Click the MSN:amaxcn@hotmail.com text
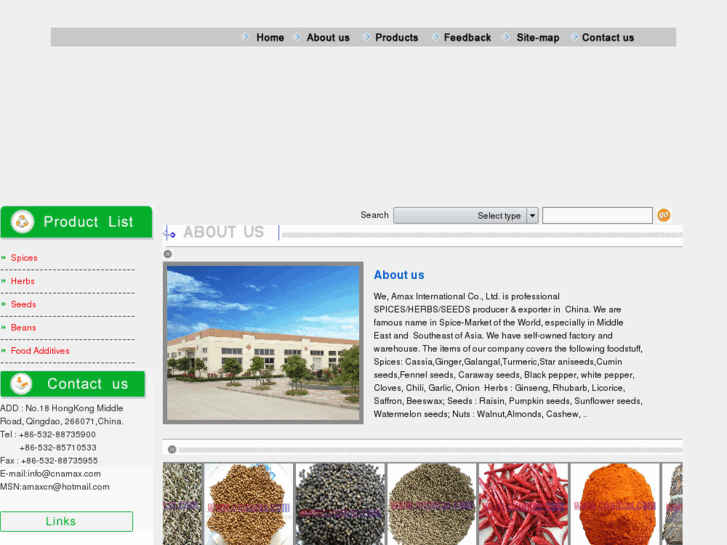 point(55,487)
